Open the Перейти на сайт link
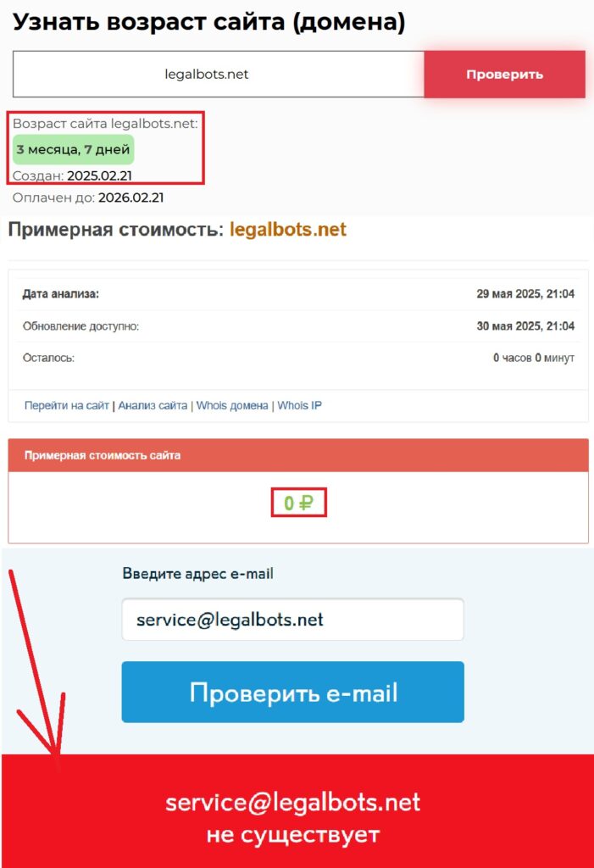The height and width of the screenshot is (868, 594). (x=66, y=405)
